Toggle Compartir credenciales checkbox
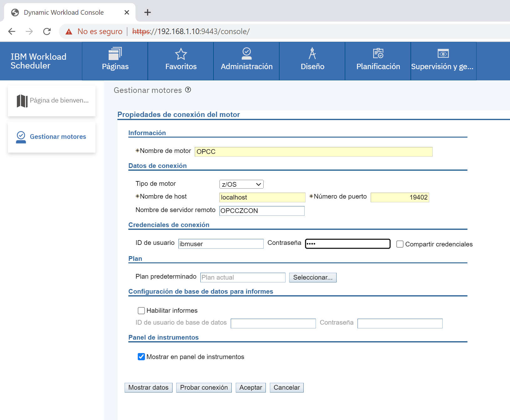This screenshot has height=420, width=510. pos(400,244)
